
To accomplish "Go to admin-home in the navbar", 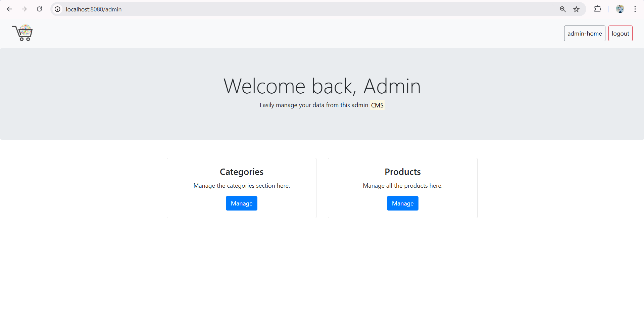I will pyautogui.click(x=584, y=34).
